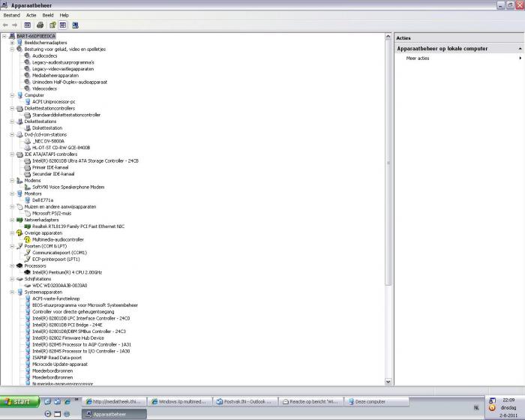Select Secundair IDE-kanaal
The height and width of the screenshot is (420, 525).
(53, 174)
